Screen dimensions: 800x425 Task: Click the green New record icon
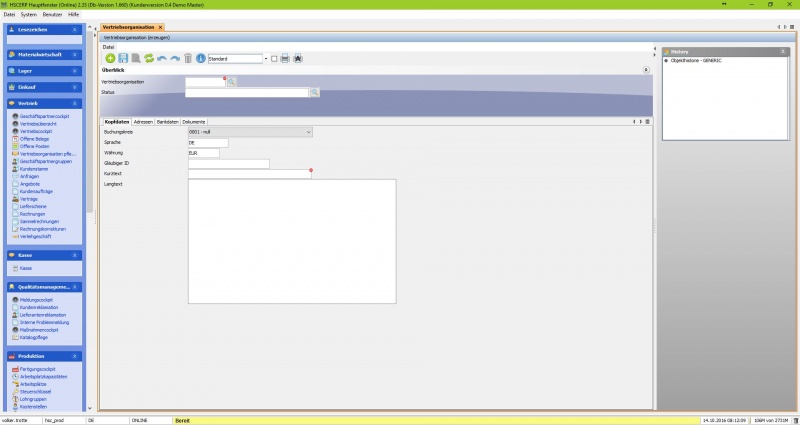coord(110,59)
